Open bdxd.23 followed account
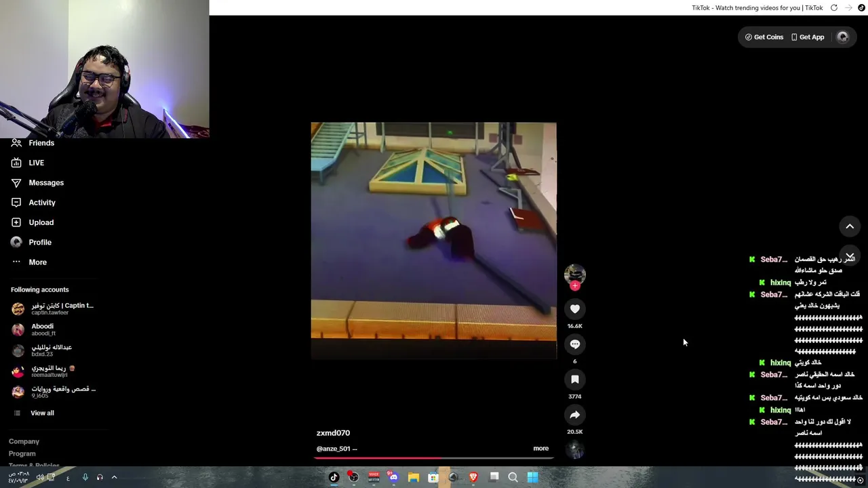The image size is (868, 488). coord(42,350)
